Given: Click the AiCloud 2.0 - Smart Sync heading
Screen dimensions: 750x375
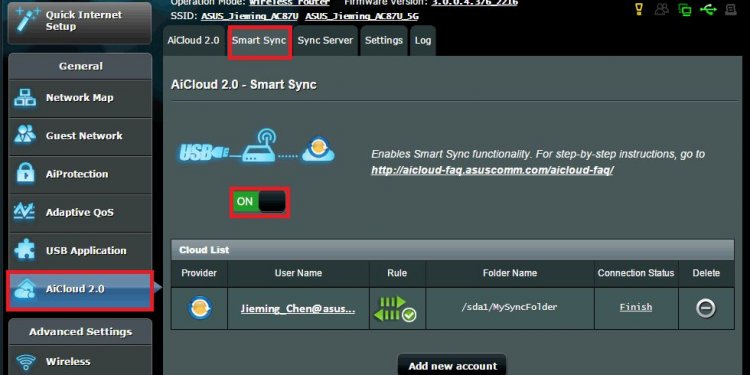Looking at the screenshot, I should (x=243, y=85).
